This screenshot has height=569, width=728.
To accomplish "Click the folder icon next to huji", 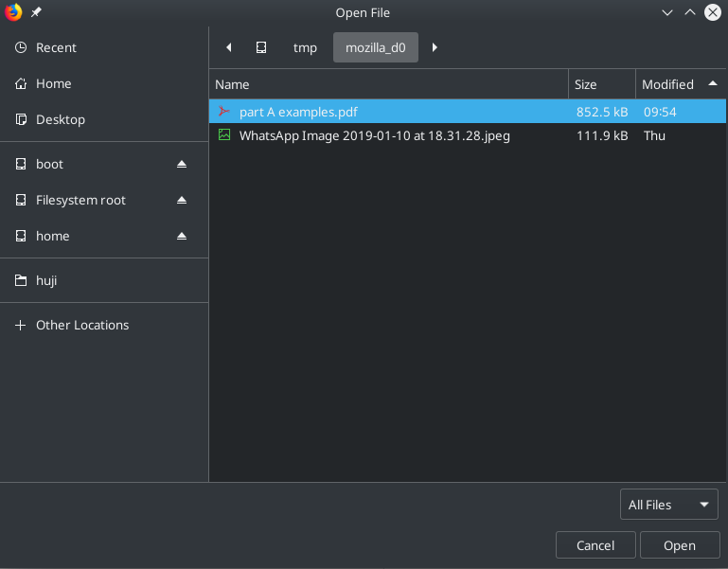I will (x=21, y=280).
